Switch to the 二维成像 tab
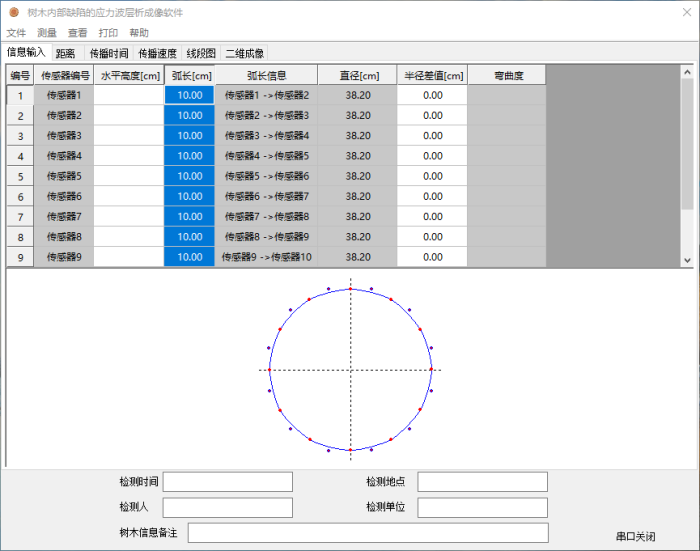 (245, 53)
